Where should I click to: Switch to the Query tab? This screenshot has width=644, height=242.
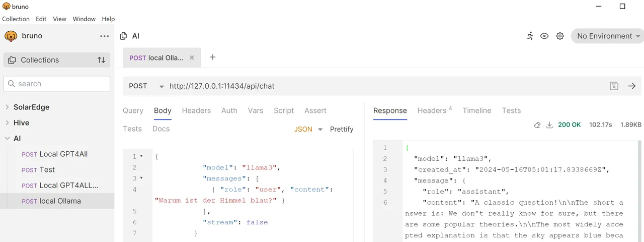tap(133, 110)
